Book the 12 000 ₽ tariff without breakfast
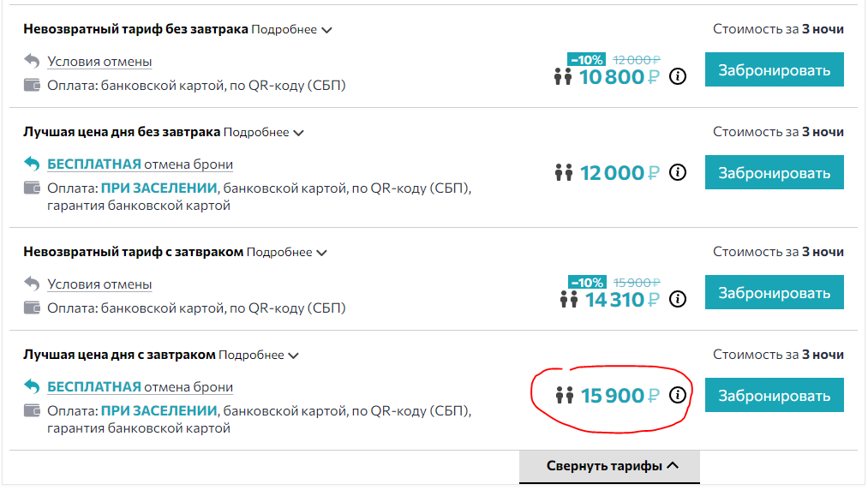Screen dimensions: 868x490 [774, 172]
